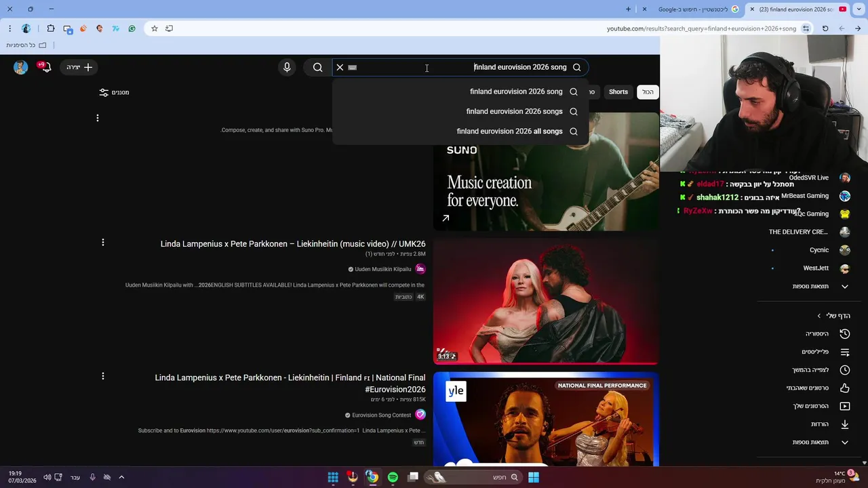This screenshot has height=488, width=868.
Task: Bookmark this page with the star
Action: point(155,28)
